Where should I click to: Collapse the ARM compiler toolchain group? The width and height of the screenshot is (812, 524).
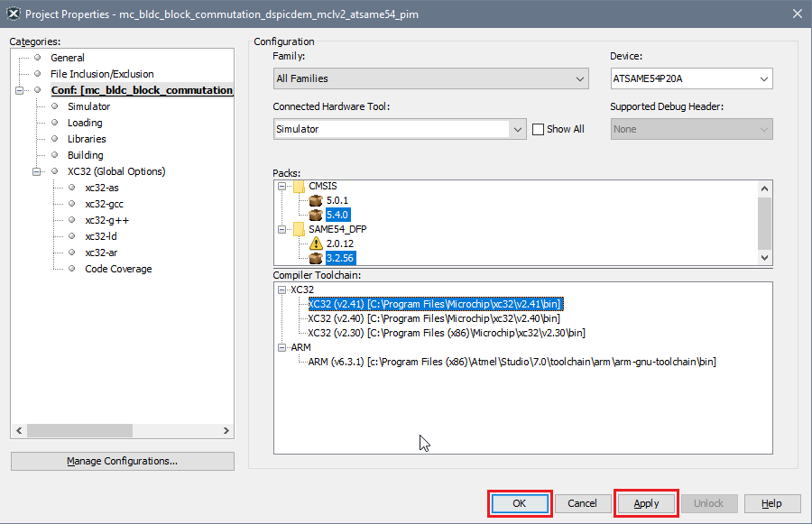click(x=283, y=347)
